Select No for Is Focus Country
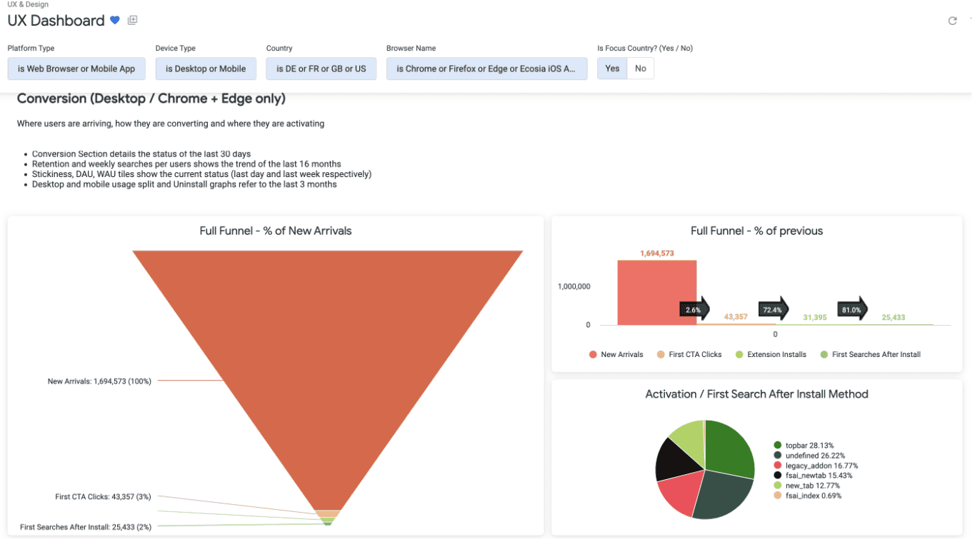Viewport: 980px width, 547px height. click(x=641, y=69)
